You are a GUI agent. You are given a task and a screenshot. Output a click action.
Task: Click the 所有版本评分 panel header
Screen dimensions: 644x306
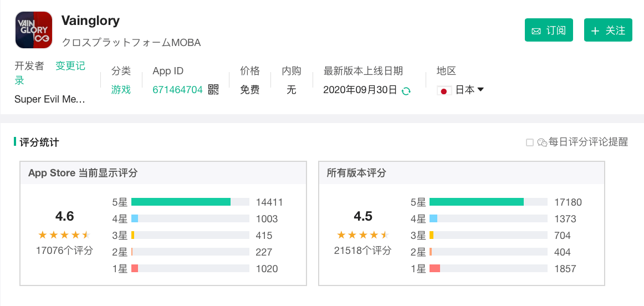(356, 173)
